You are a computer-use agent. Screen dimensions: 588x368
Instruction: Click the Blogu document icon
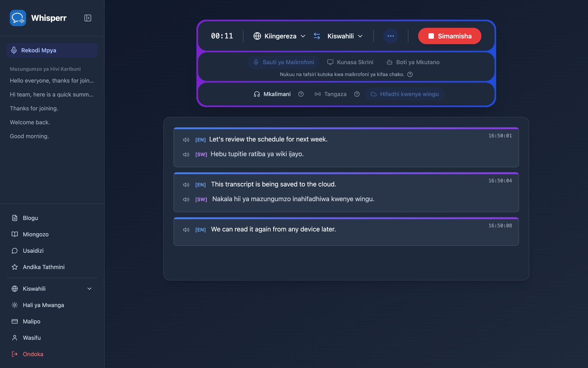[x=15, y=218]
